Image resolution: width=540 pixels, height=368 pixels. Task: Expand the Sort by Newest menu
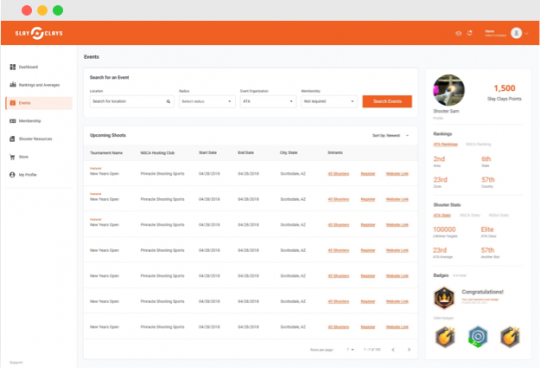tap(391, 136)
